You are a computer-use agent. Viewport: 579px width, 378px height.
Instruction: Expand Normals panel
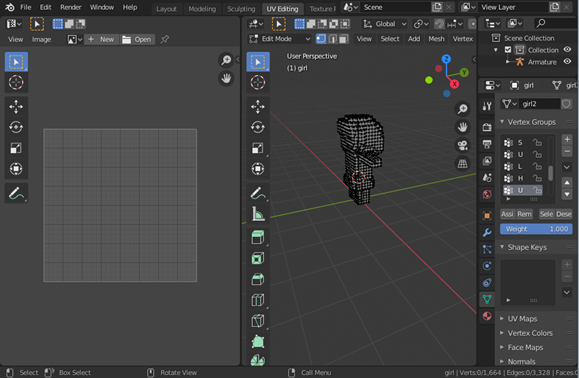521,361
